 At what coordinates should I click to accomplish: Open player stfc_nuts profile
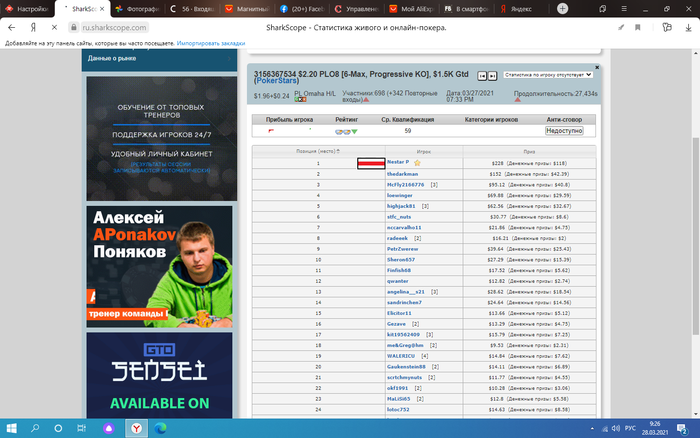pyautogui.click(x=399, y=217)
